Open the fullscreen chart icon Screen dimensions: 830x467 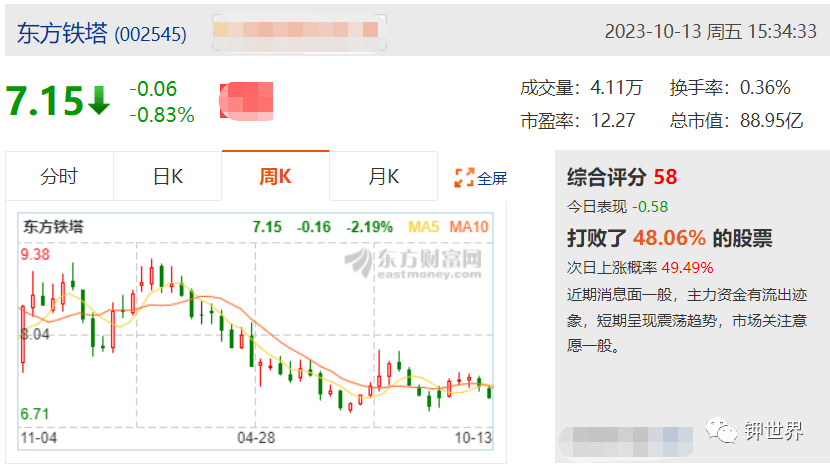pyautogui.click(x=464, y=178)
